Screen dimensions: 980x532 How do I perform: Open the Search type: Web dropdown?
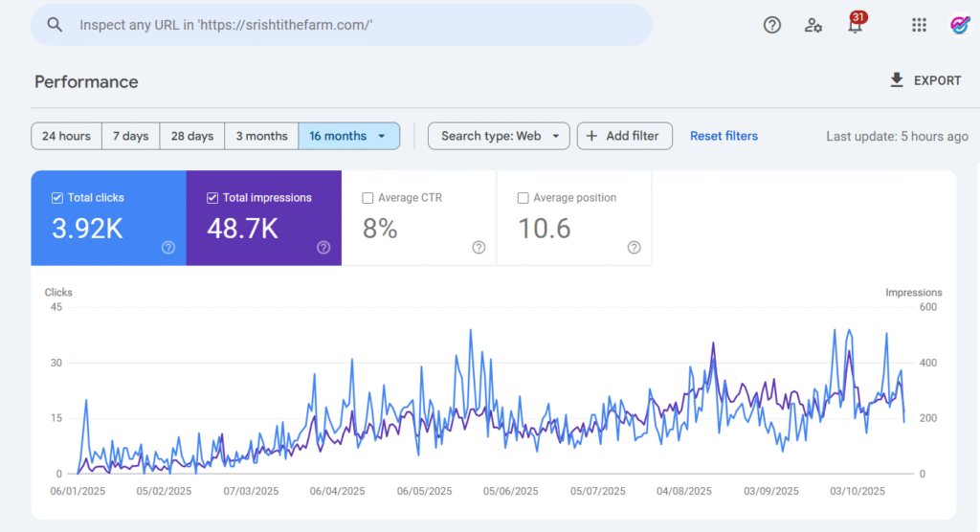tap(499, 136)
